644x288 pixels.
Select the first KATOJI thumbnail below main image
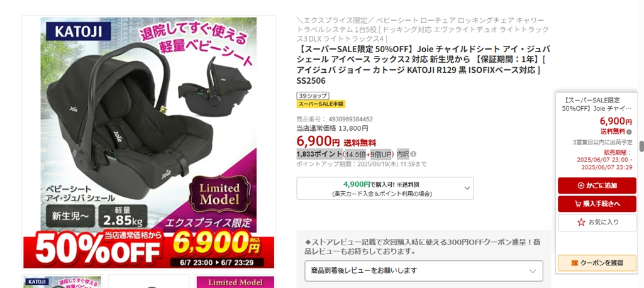[62, 282]
